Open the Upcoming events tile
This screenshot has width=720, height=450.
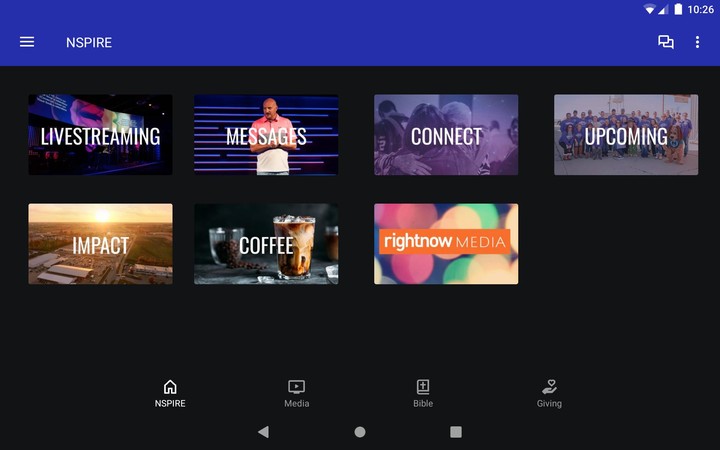626,135
